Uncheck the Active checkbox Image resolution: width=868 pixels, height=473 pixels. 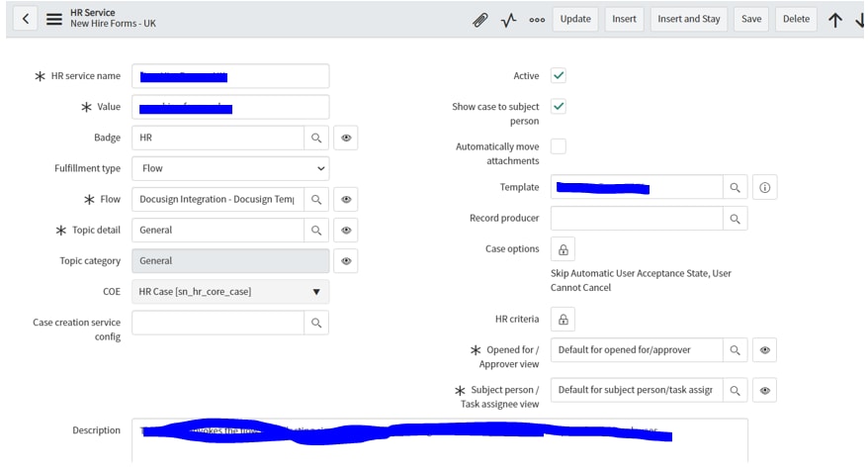559,76
